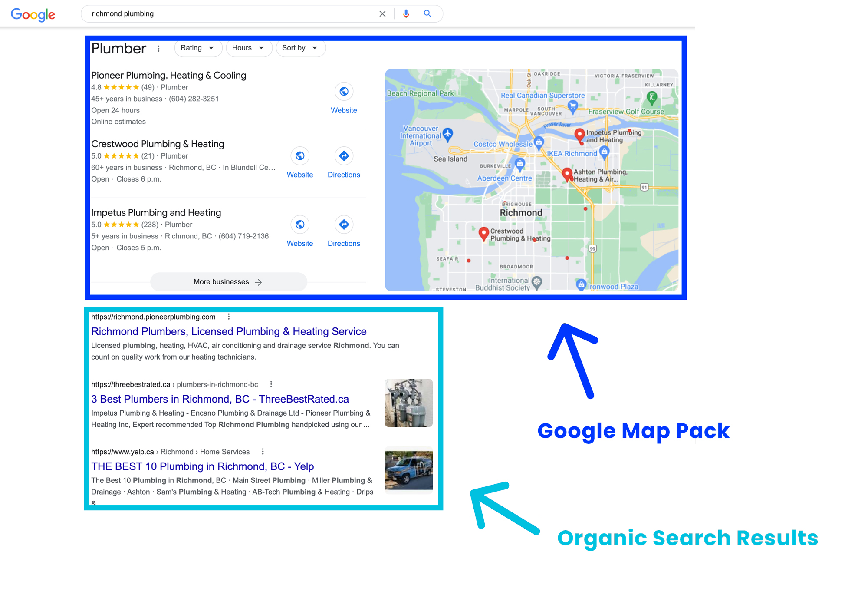Click the Sea Island label on map
The height and width of the screenshot is (608, 868).
(x=450, y=159)
